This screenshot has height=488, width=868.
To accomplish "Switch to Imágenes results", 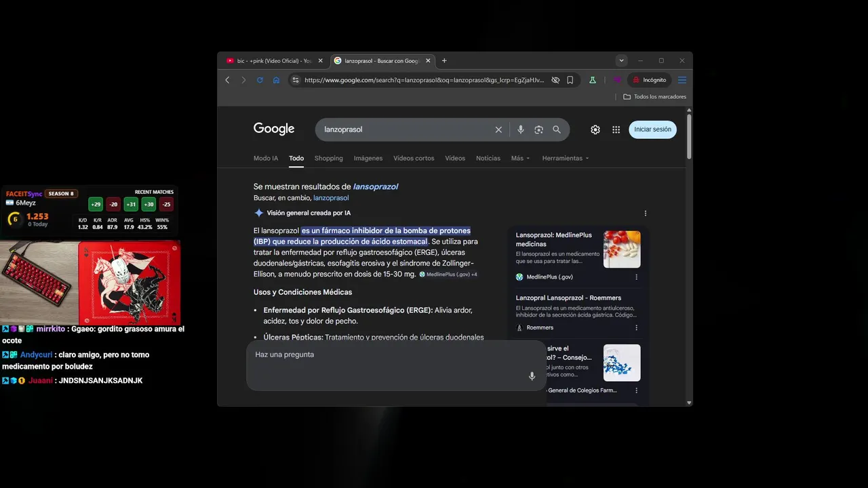I will tap(368, 158).
